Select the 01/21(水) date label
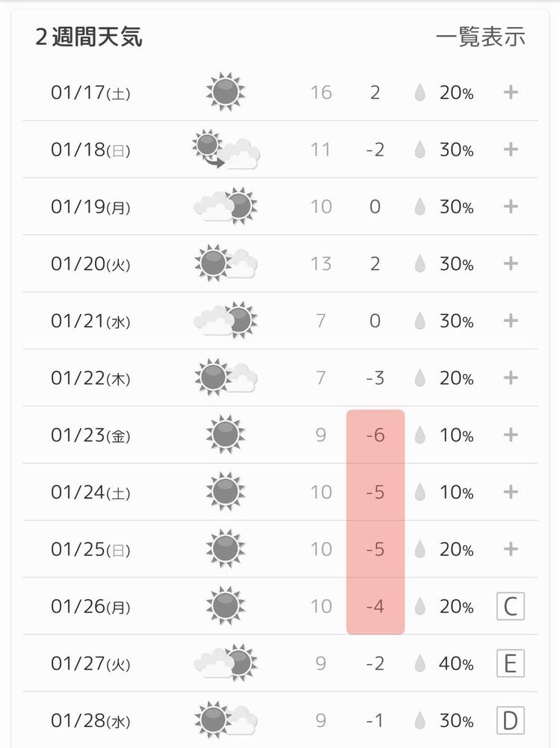This screenshot has height=748, width=560. pos(90,321)
